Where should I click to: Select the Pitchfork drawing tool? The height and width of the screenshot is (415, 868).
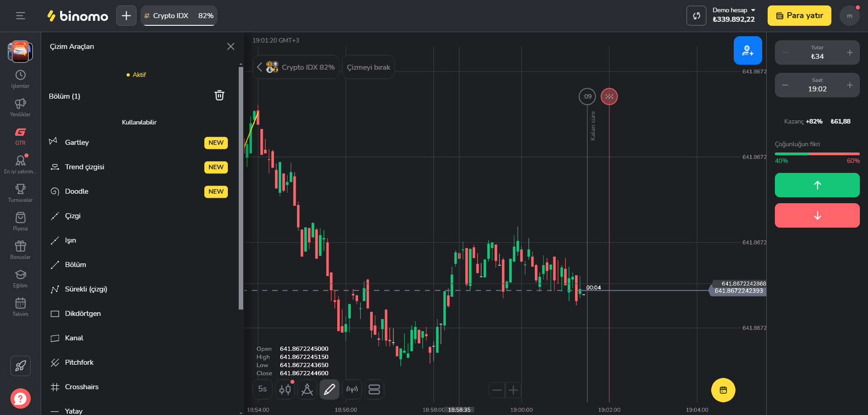pos(79,363)
